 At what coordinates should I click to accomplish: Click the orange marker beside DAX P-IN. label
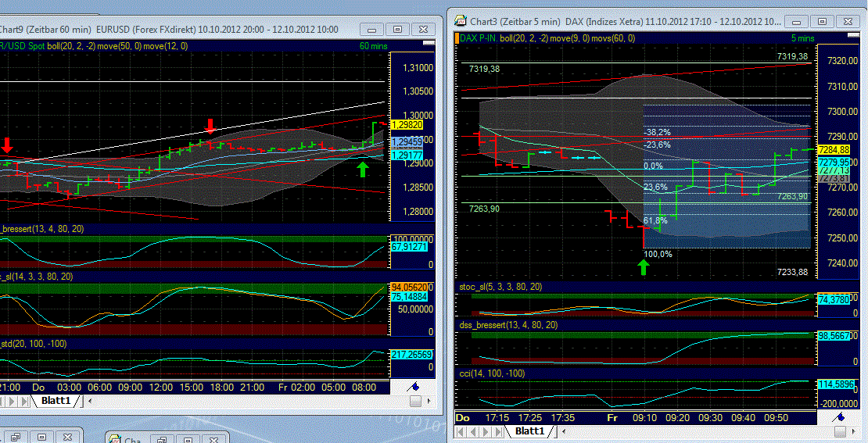(x=457, y=38)
